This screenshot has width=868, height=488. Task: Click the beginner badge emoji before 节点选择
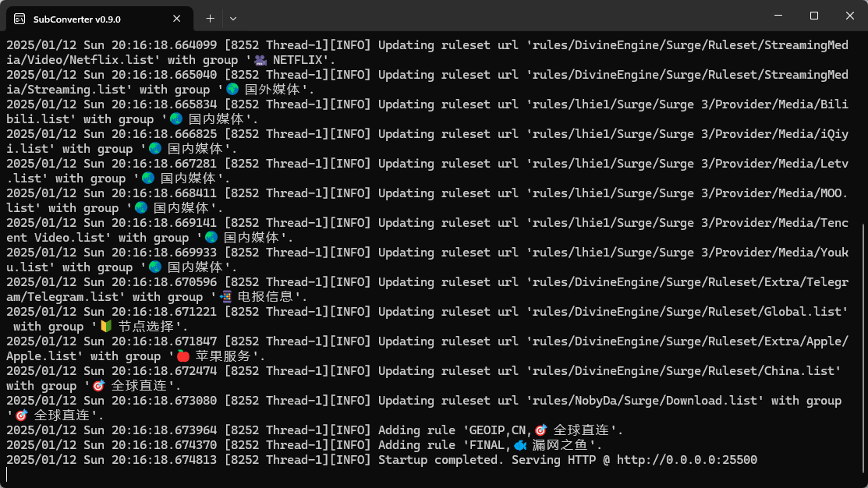(106, 327)
